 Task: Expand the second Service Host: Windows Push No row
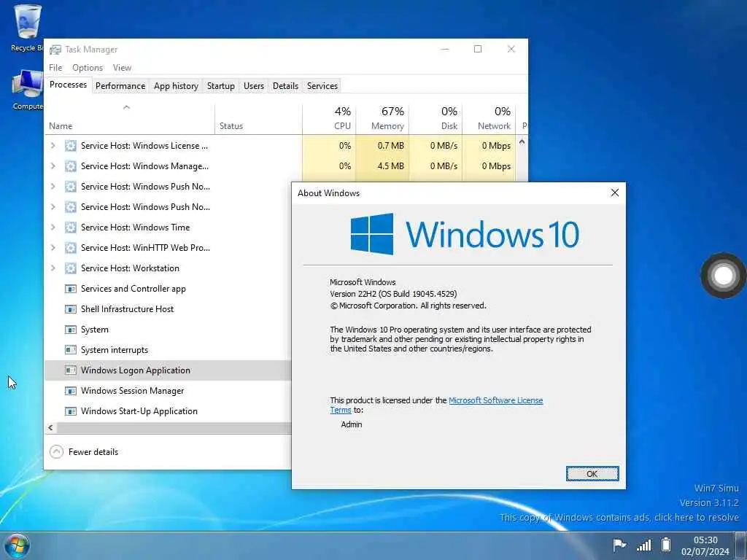tap(53, 207)
